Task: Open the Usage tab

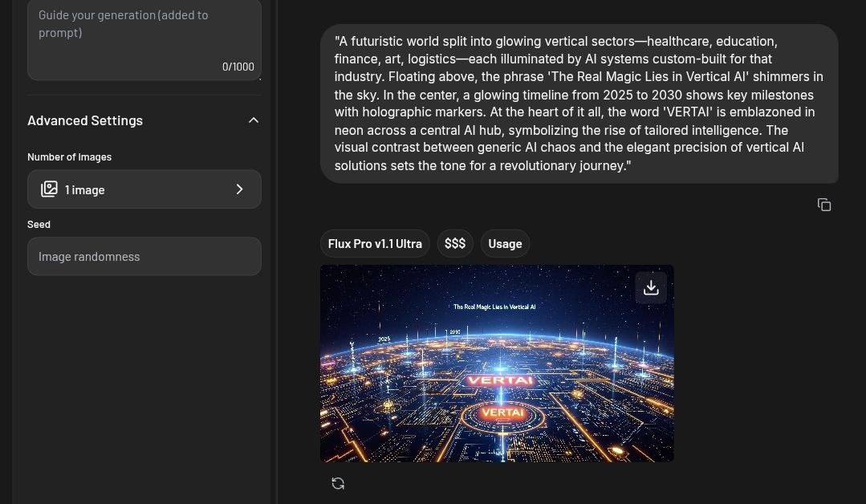Action: 505,243
